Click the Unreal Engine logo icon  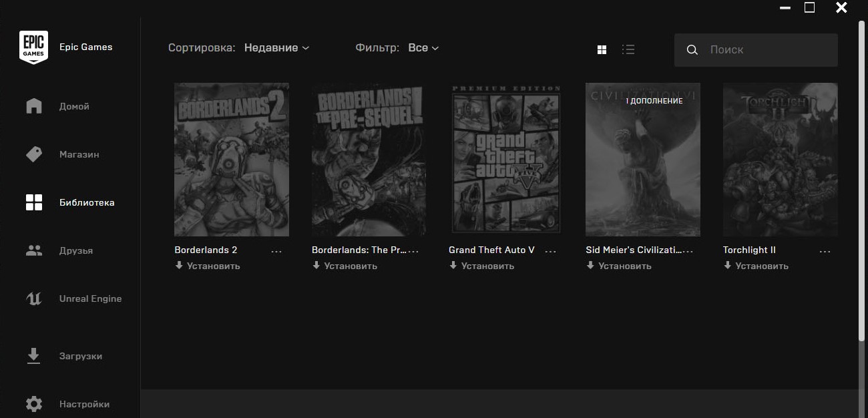coord(33,298)
